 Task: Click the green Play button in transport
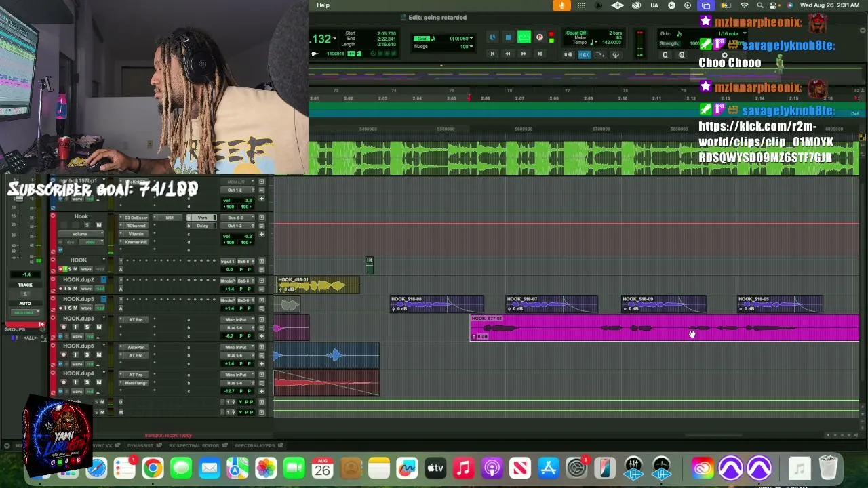[524, 37]
